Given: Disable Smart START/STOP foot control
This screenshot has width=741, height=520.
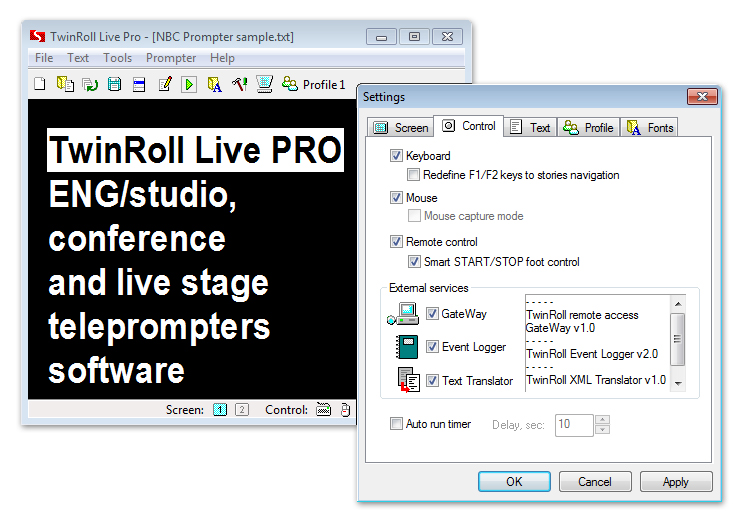Looking at the screenshot, I should (415, 262).
